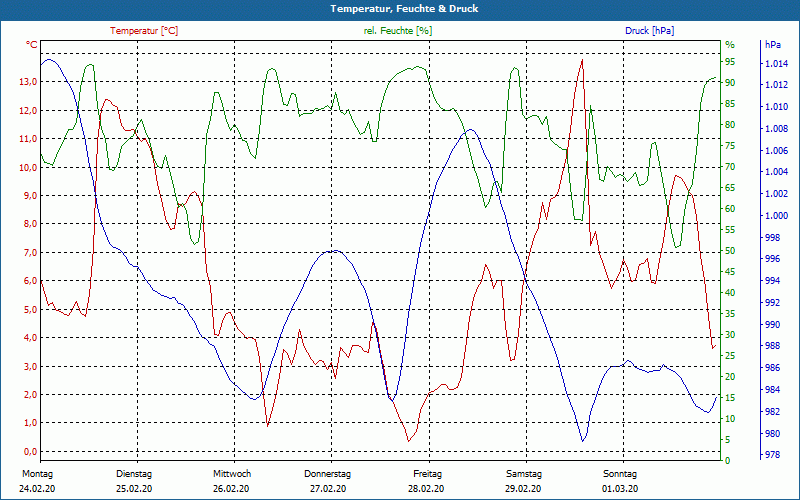
Task: Click the '990' pressure axis value
Action: click(x=772, y=324)
